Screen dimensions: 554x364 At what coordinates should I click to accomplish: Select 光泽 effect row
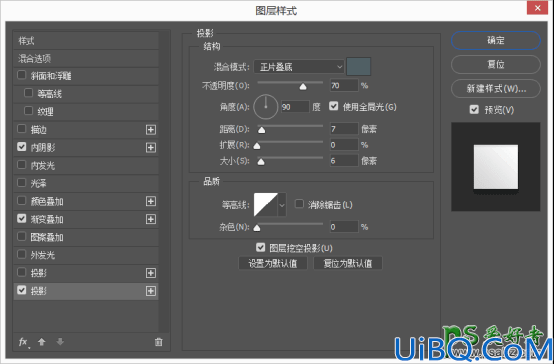coord(86,183)
